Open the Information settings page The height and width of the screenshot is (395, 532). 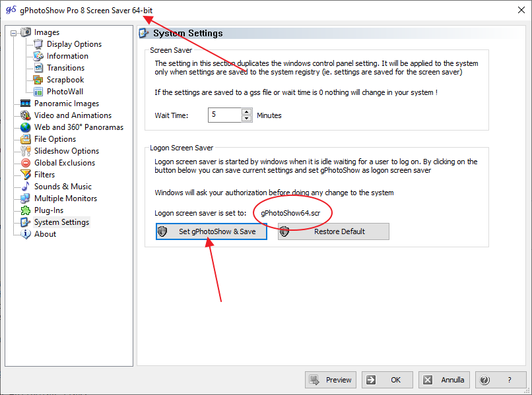click(67, 56)
